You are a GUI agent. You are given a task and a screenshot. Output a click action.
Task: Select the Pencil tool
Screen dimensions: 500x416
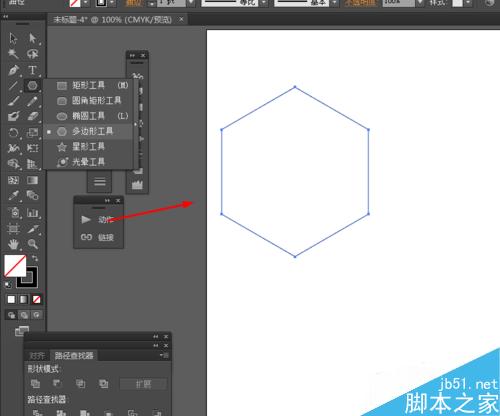[x=32, y=101]
